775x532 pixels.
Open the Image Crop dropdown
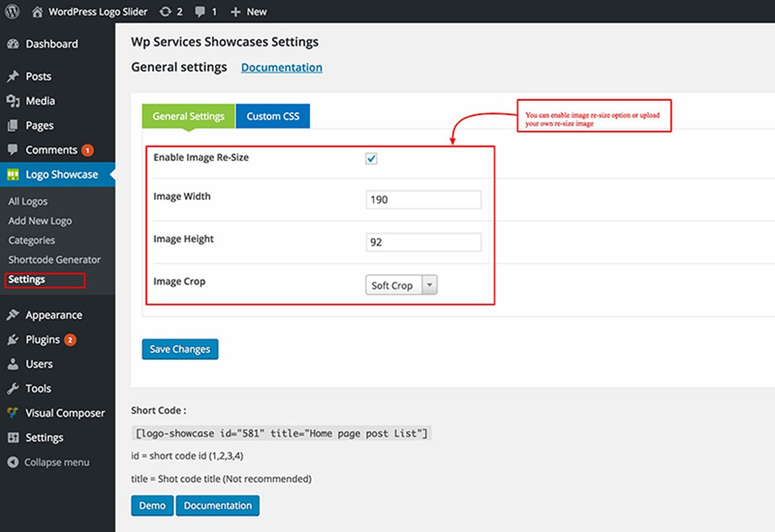point(401,285)
